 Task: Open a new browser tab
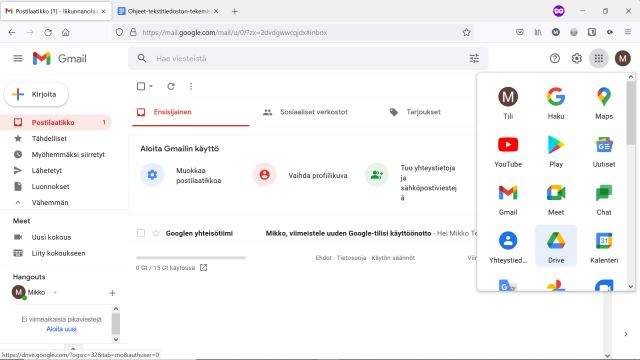pyautogui.click(x=235, y=11)
